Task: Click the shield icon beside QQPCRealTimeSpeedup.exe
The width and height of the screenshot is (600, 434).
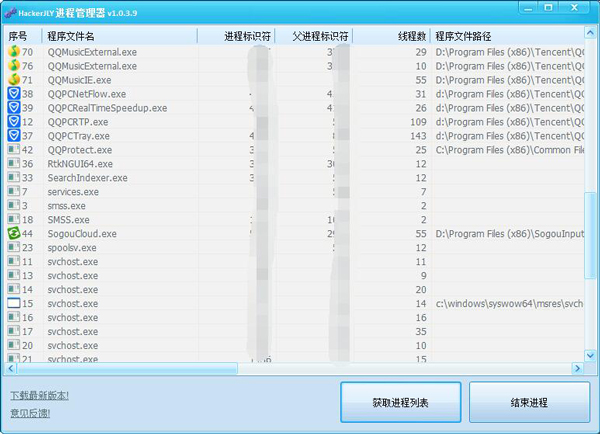Action: point(14,107)
